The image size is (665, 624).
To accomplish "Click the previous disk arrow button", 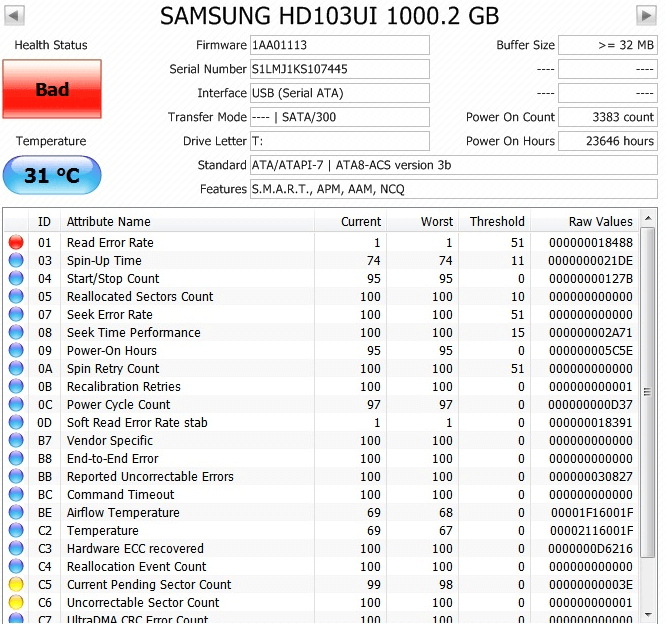I will [x=13, y=15].
